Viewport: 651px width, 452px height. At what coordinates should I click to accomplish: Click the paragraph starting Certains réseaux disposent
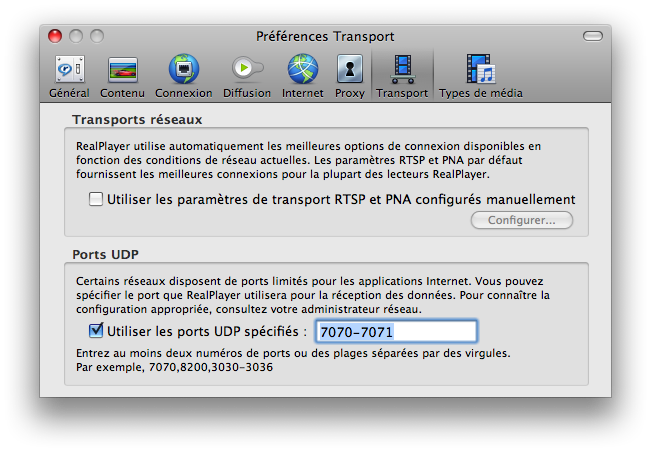coord(313,295)
